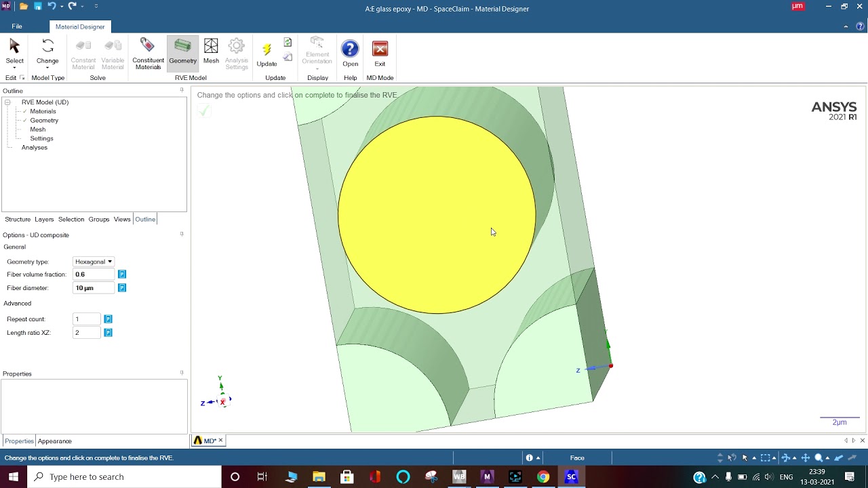The image size is (868, 488).
Task: Click the Length ratio XZ input field
Action: click(87, 333)
